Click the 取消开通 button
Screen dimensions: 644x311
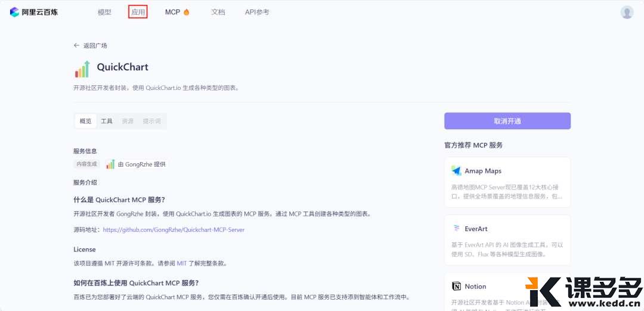[x=507, y=121]
